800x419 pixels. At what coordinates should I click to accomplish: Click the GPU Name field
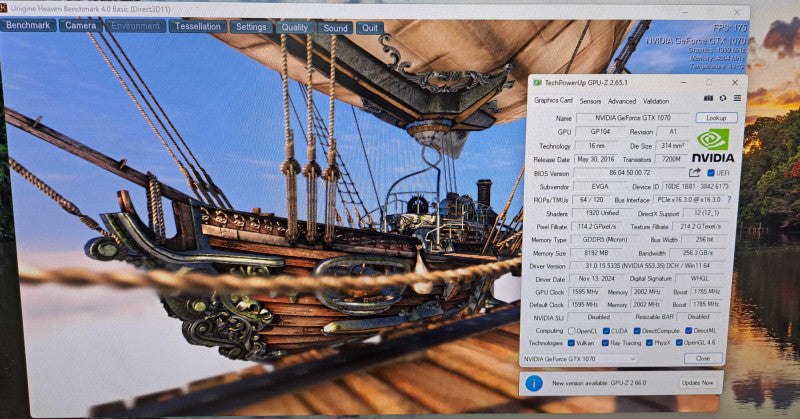(x=633, y=118)
